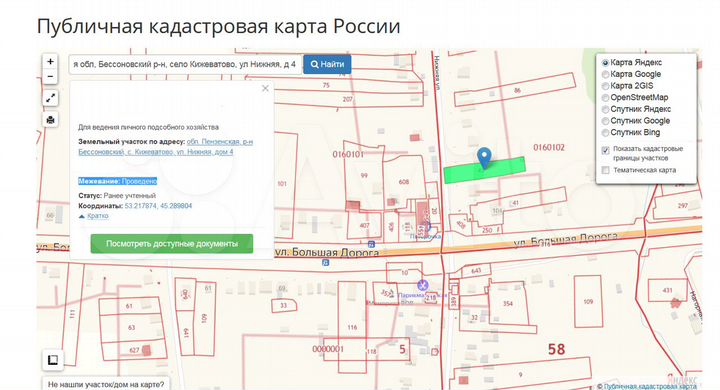Click the bus stop icon above Большая Дорога
720x390 pixels.
[371, 244]
